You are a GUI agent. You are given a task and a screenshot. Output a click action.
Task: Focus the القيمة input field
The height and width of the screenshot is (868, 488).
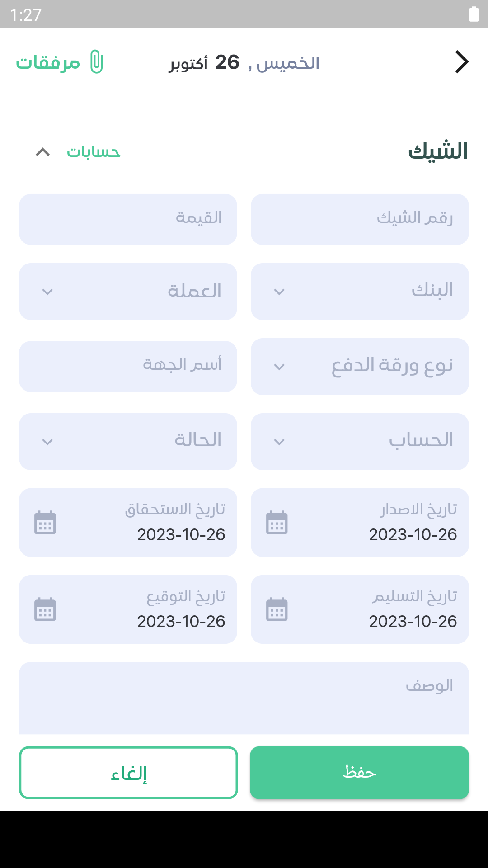(x=128, y=220)
